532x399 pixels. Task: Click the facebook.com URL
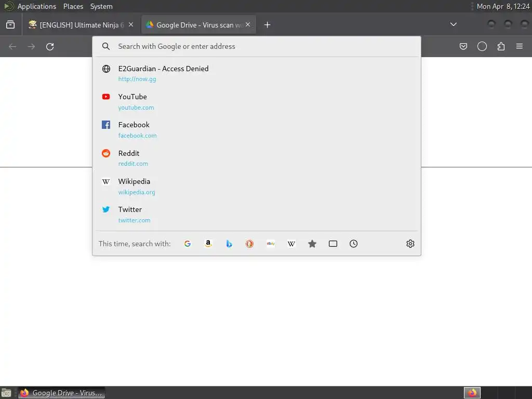tap(137, 136)
